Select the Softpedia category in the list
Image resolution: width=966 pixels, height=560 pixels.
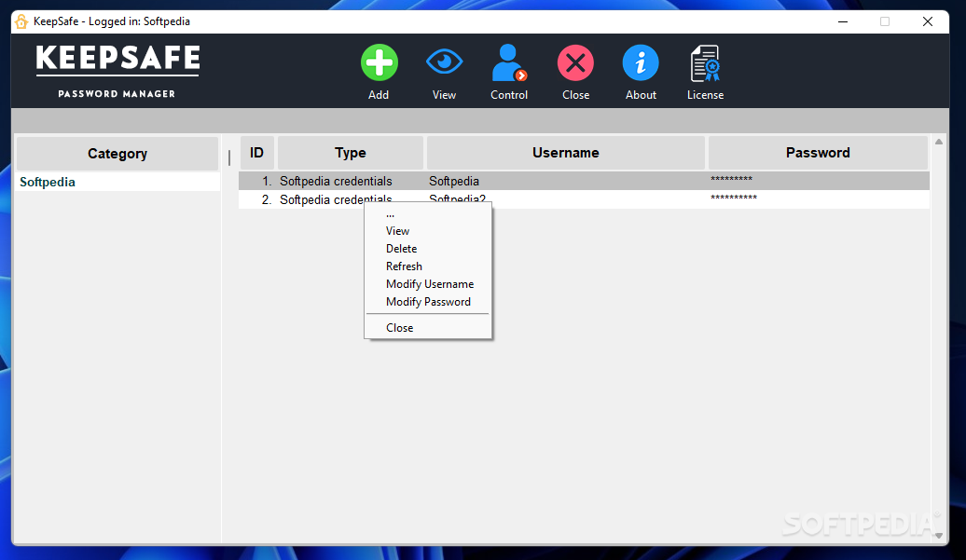(x=48, y=182)
